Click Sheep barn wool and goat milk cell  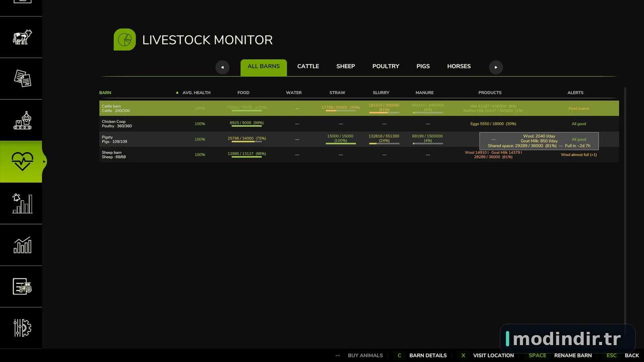click(x=493, y=155)
